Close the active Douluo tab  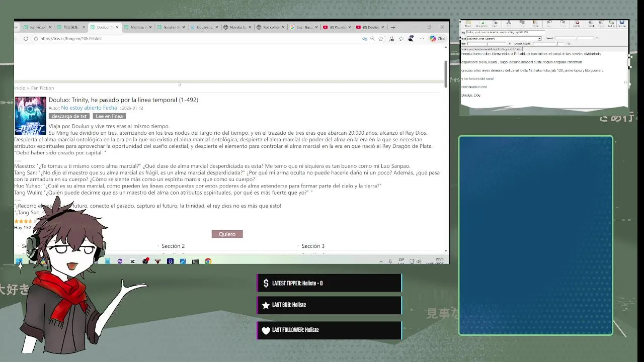[x=117, y=27]
